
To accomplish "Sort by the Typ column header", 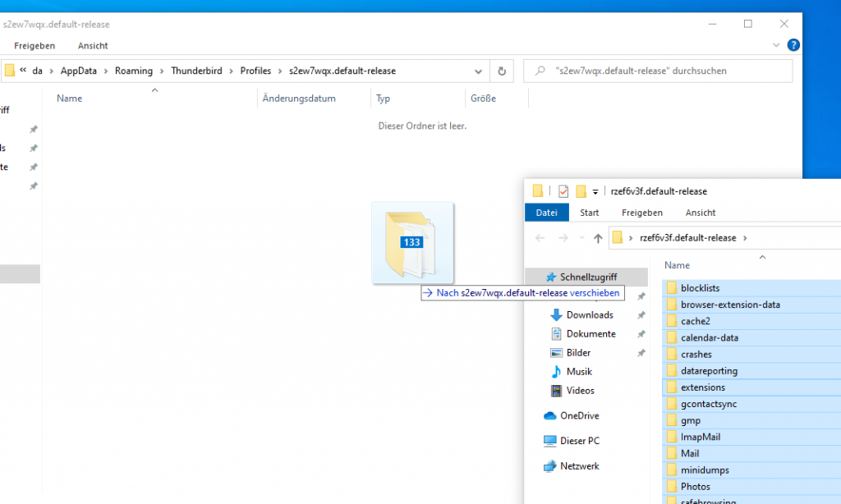I will pos(383,99).
